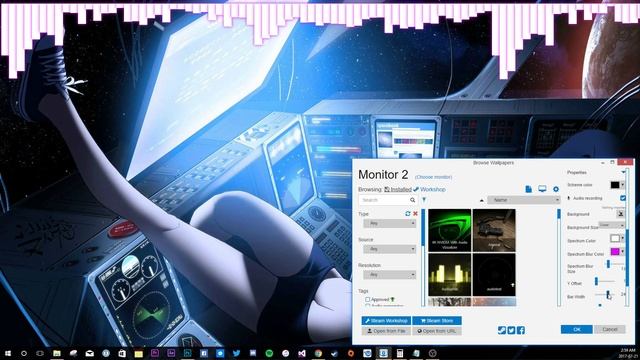Expand Spectrum Blur Color dropdown arrow
Image resolution: width=640 pixels, height=360 pixels.
coord(622,251)
